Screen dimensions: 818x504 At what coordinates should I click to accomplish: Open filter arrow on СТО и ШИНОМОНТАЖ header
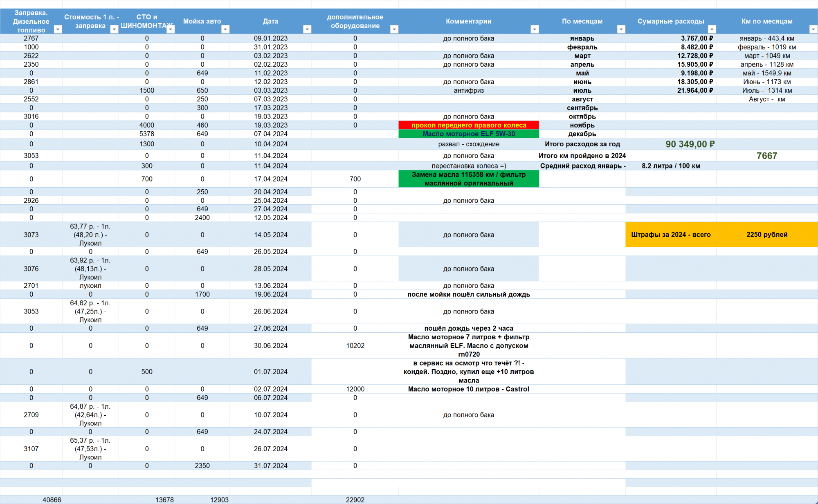(171, 29)
